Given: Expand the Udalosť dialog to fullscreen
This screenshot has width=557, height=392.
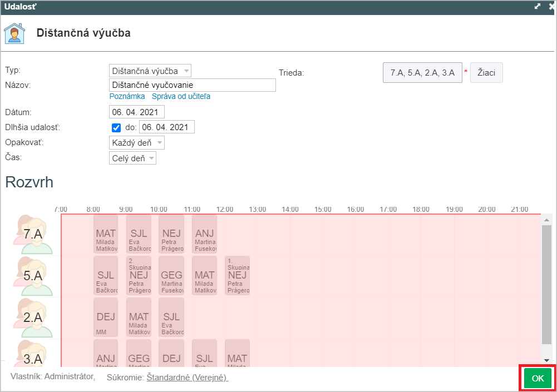Looking at the screenshot, I should click(538, 6).
